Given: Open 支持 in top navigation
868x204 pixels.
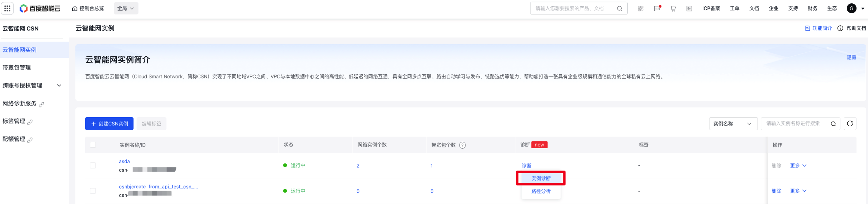Looking at the screenshot, I should pos(793,8).
